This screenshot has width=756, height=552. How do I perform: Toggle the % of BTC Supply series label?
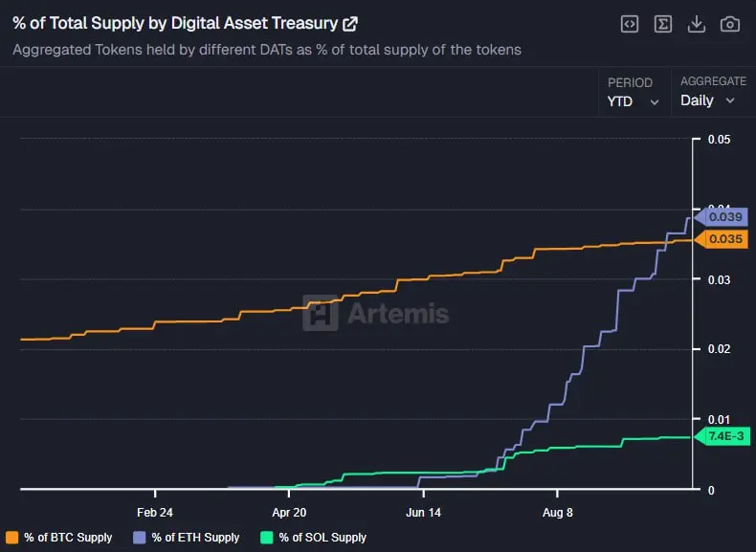68,538
